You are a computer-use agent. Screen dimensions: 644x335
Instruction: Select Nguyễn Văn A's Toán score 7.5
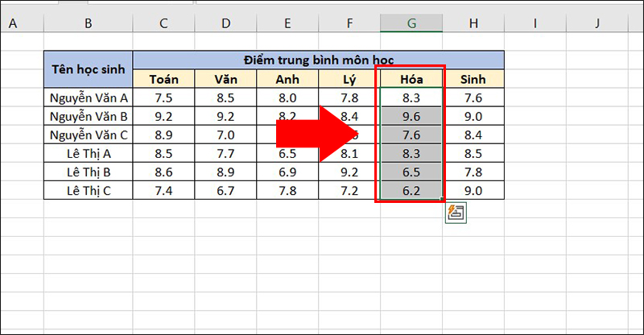[x=163, y=97]
